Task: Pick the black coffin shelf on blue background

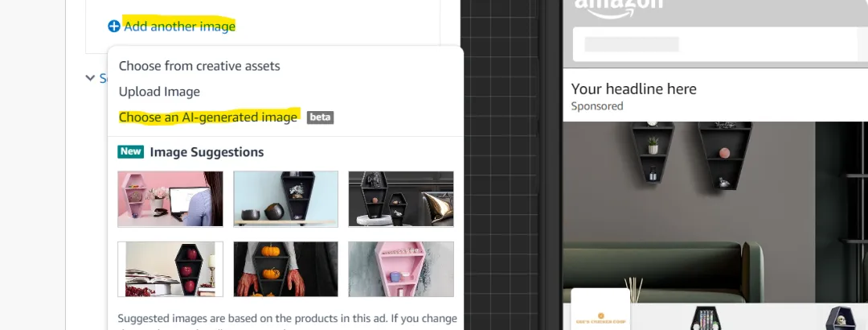Action: click(x=285, y=199)
